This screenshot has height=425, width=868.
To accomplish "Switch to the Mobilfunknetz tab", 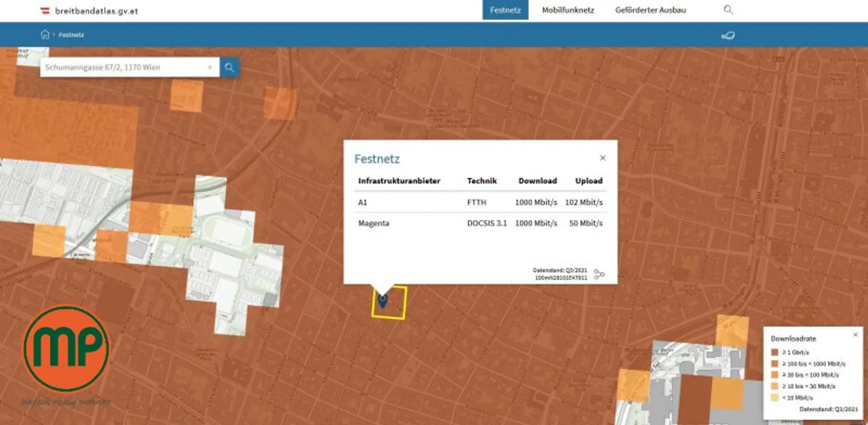I will pos(568,10).
